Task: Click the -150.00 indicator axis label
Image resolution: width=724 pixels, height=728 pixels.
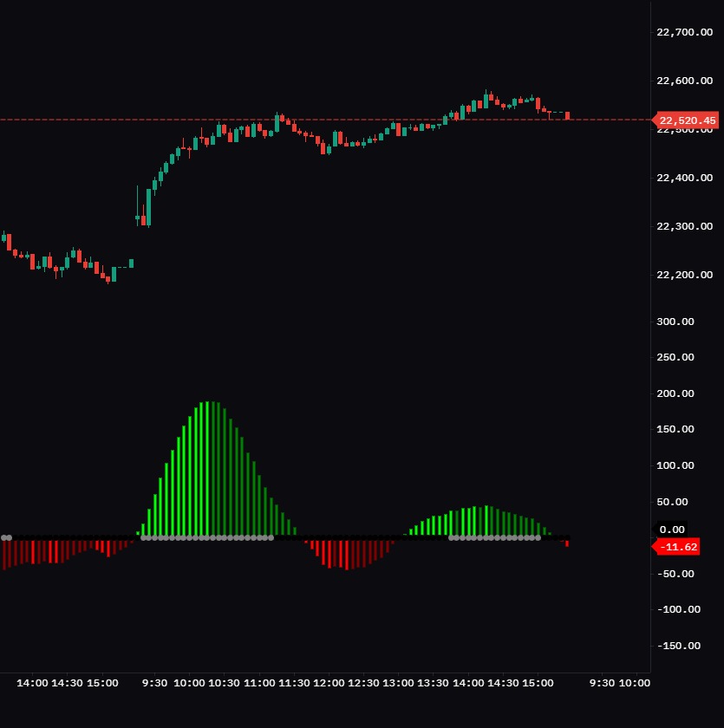Action: 679,646
